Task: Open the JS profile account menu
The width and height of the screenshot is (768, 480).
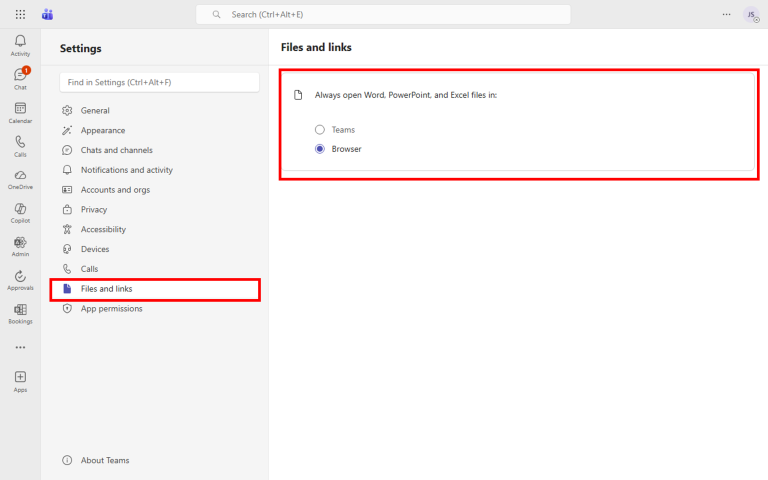Action: 750,14
